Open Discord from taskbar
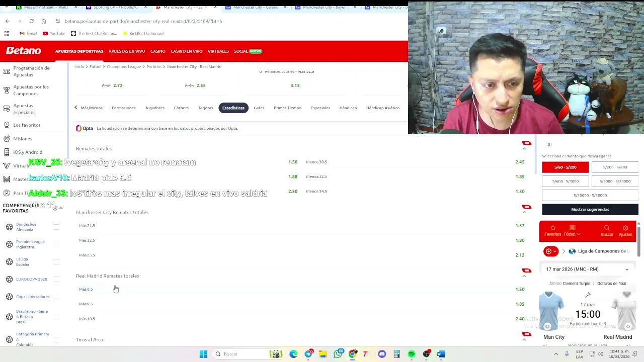The height and width of the screenshot is (362, 644). click(x=382, y=354)
